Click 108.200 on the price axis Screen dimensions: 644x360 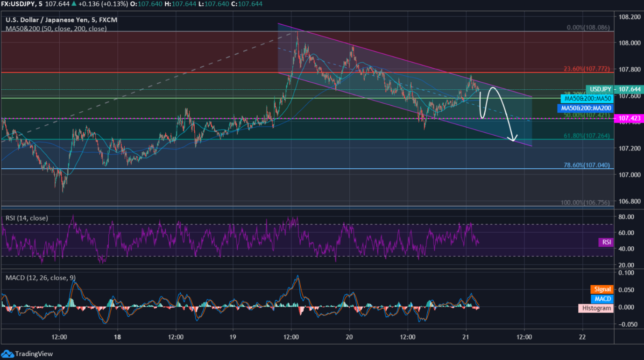point(628,17)
